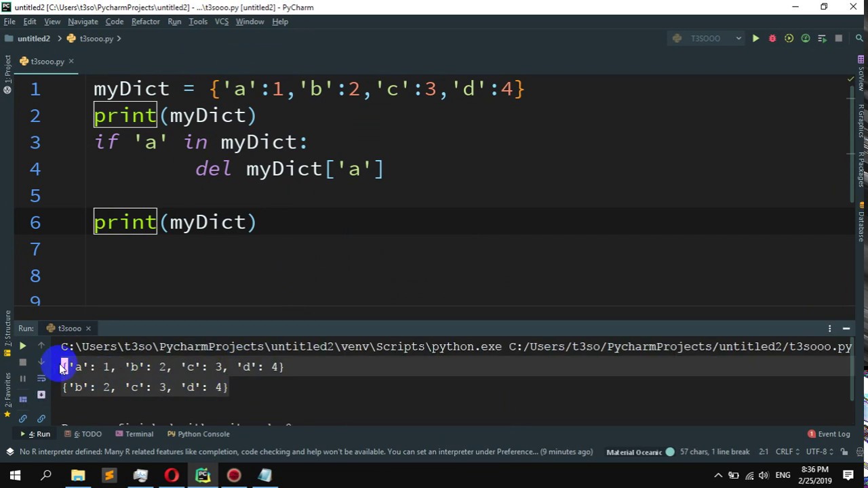
Task: Pause output in the Run panel
Action: (22, 379)
